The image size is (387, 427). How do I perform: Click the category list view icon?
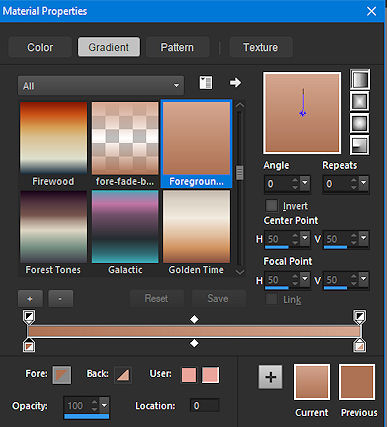point(206,83)
